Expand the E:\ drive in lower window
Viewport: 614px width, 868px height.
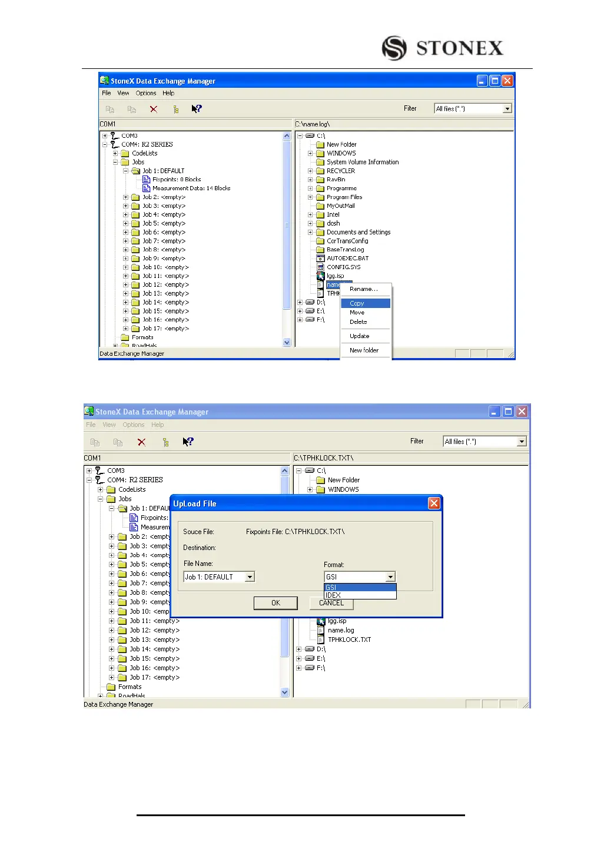tap(299, 658)
